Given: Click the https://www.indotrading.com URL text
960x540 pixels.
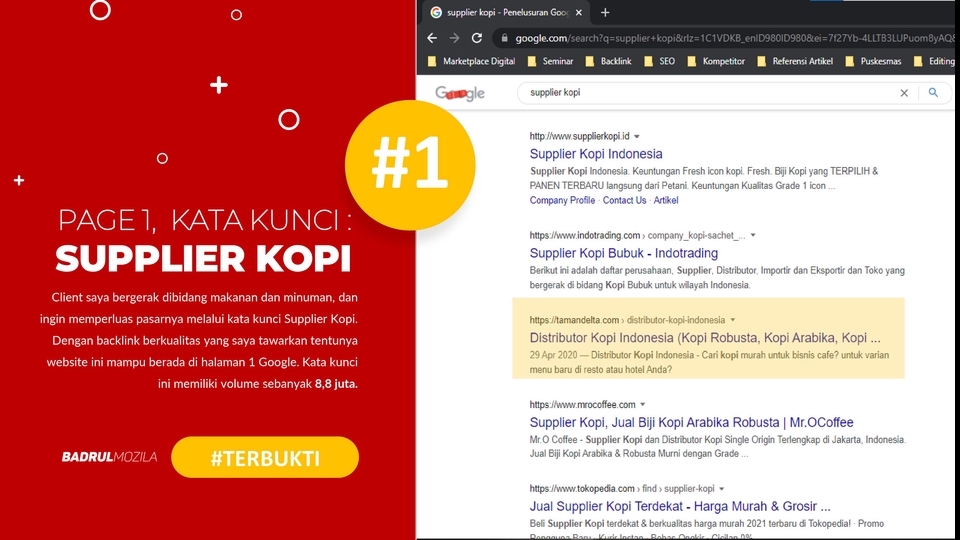Looking at the screenshot, I should [585, 235].
